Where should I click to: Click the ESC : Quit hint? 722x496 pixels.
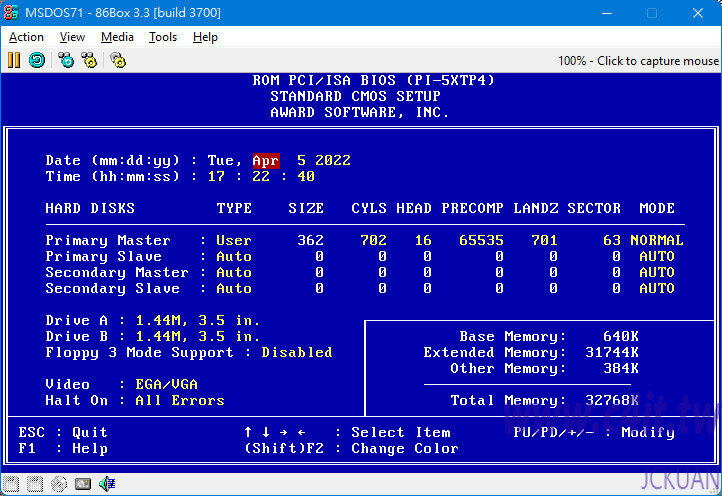(63, 432)
